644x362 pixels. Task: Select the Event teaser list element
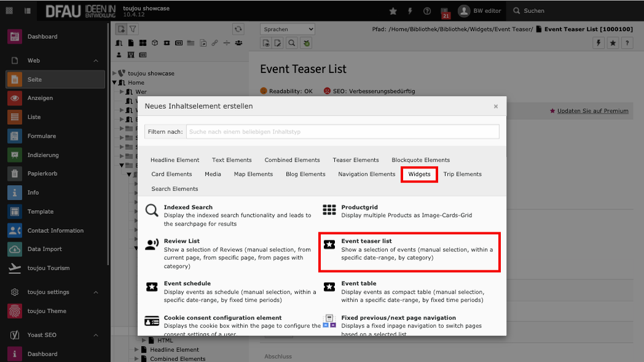click(409, 251)
